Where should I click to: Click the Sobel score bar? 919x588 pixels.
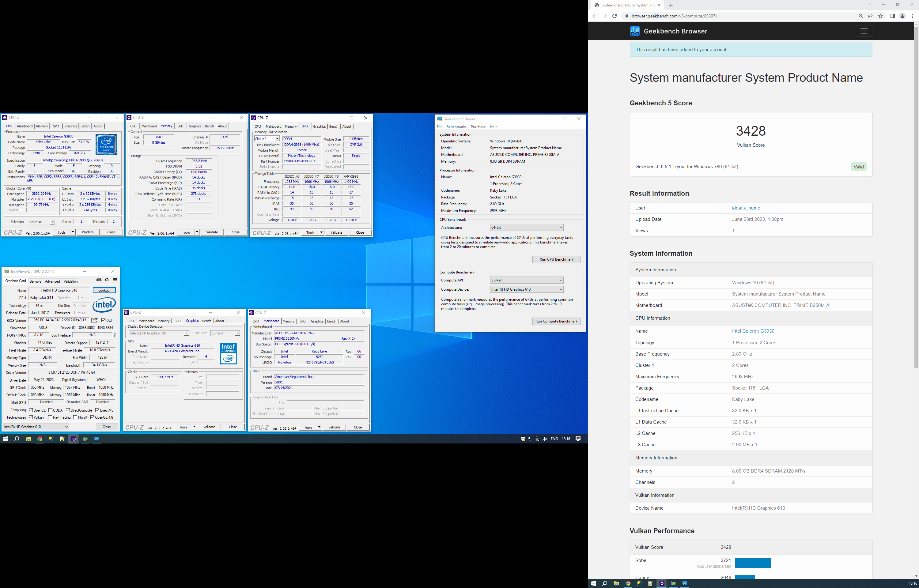753,563
